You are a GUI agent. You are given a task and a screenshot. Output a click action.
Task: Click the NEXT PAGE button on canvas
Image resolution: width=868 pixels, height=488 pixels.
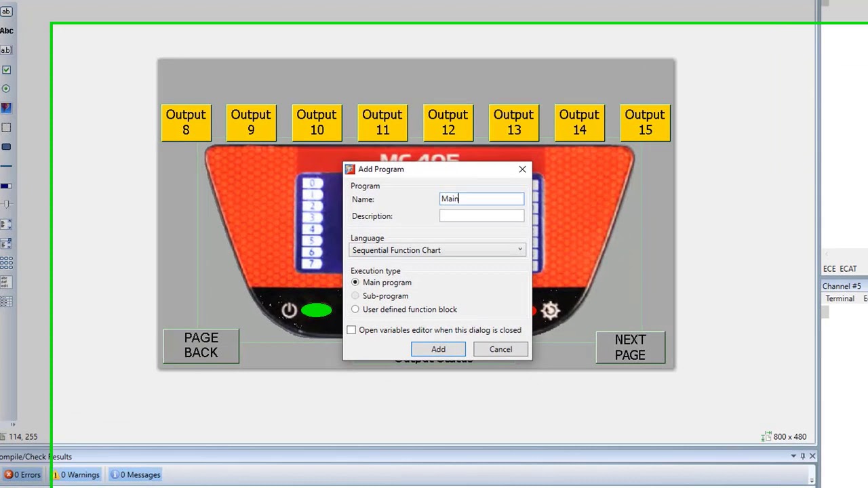630,347
